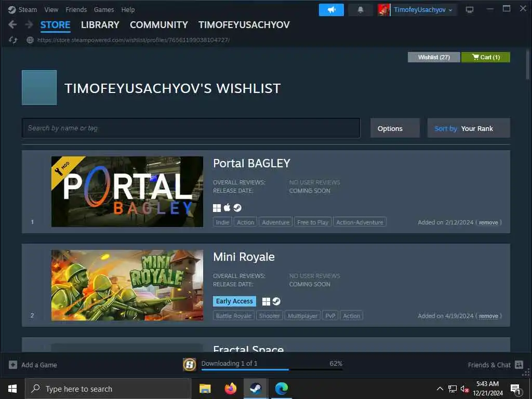Focus the Search by name or tag field
Screen dimensions: 532x399
coord(191,128)
